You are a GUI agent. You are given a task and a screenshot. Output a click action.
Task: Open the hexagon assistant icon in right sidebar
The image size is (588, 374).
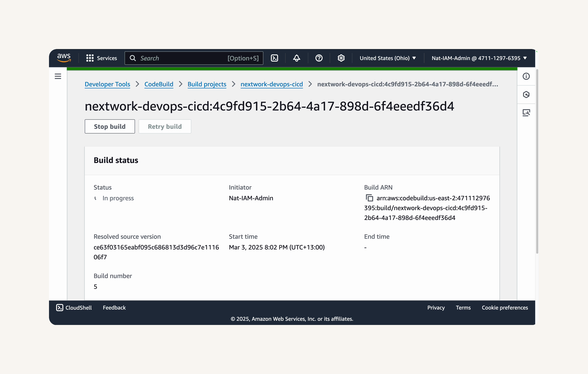coord(526,95)
